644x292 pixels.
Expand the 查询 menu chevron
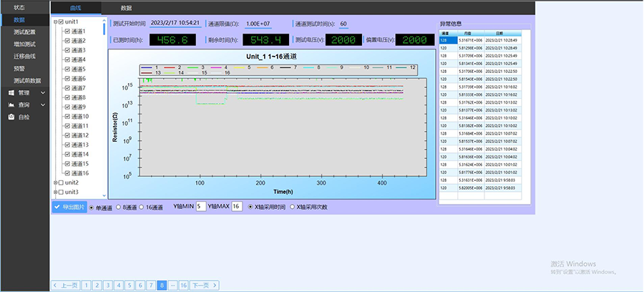point(43,104)
